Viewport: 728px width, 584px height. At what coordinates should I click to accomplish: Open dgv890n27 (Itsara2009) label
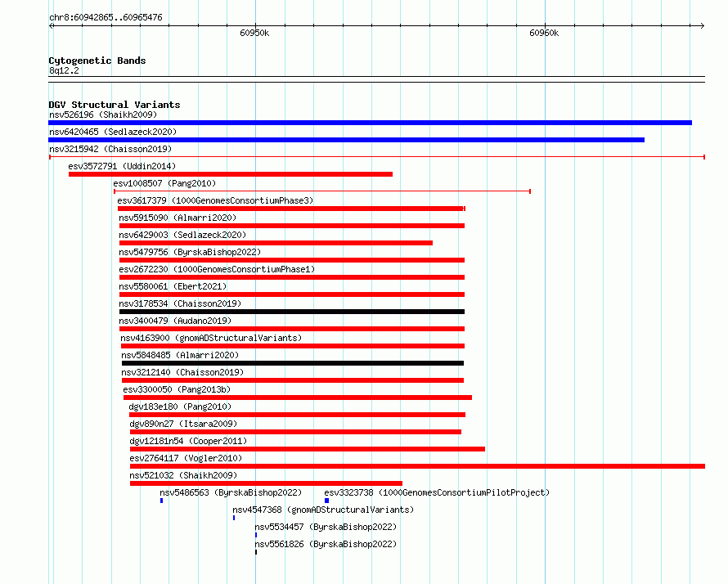pyautogui.click(x=183, y=424)
